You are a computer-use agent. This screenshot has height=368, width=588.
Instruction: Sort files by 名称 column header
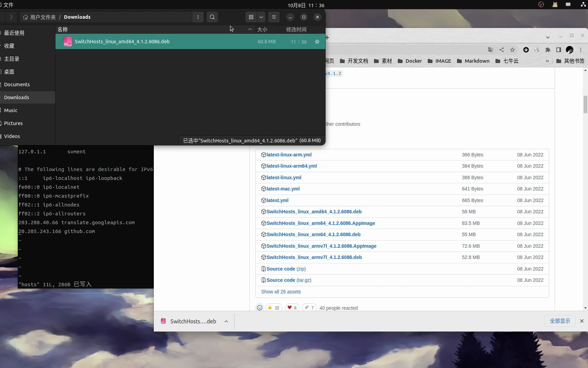(63, 30)
